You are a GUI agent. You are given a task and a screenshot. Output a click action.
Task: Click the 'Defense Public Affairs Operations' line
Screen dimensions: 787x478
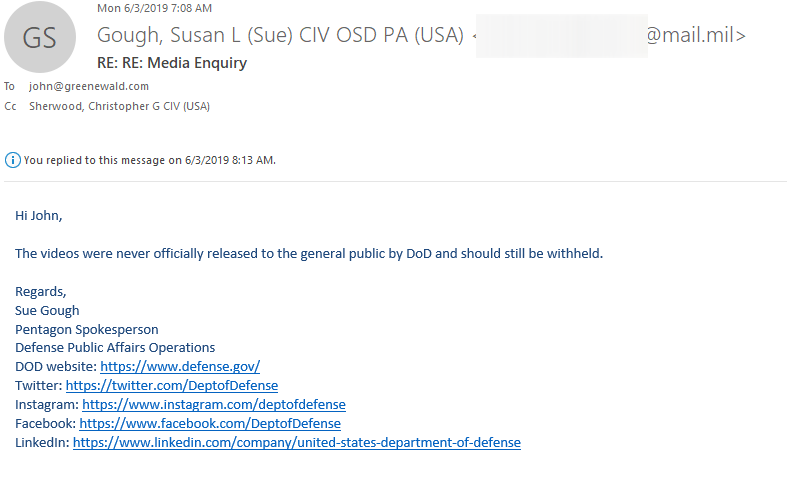pos(115,347)
